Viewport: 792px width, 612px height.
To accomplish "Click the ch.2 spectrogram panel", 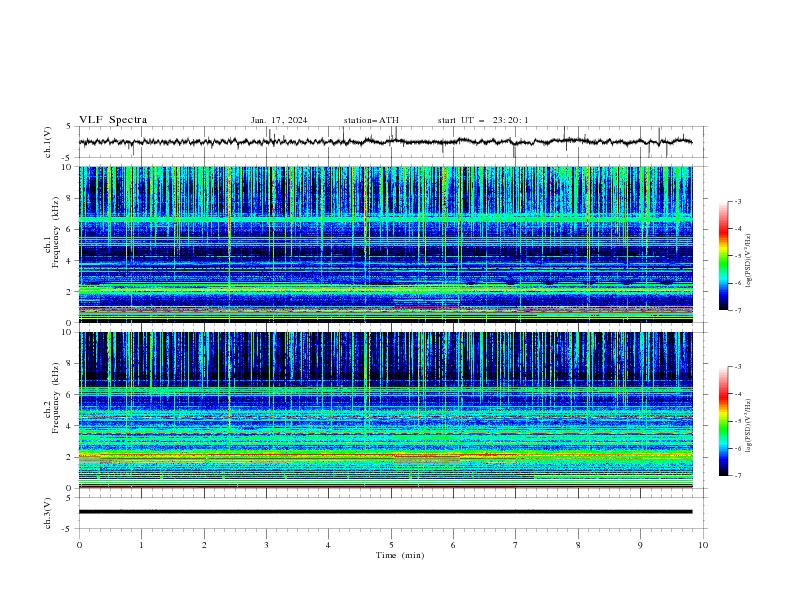I will click(x=385, y=410).
